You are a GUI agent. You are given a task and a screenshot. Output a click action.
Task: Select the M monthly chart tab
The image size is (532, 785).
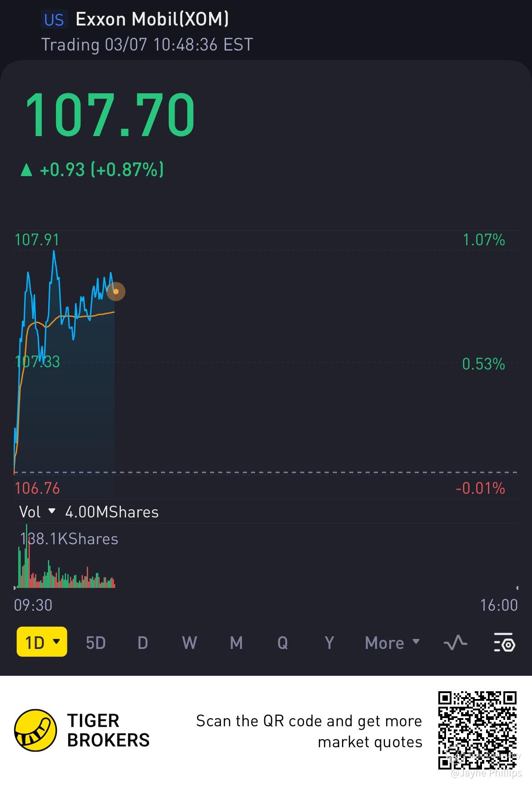[x=236, y=643]
